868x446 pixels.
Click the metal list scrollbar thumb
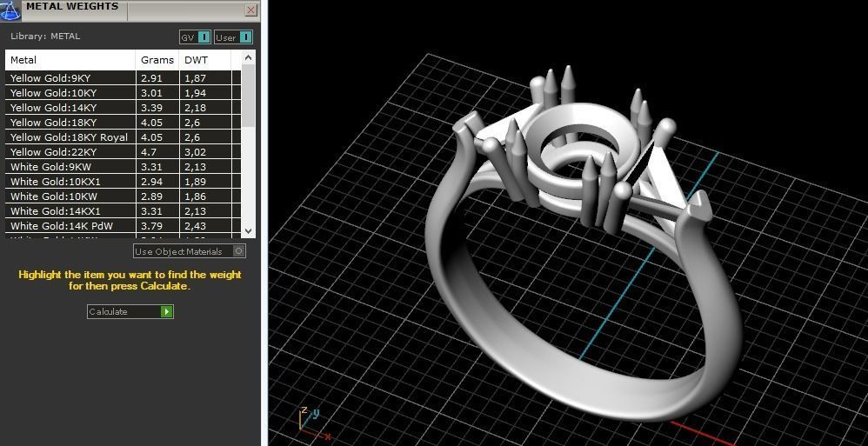point(249,95)
